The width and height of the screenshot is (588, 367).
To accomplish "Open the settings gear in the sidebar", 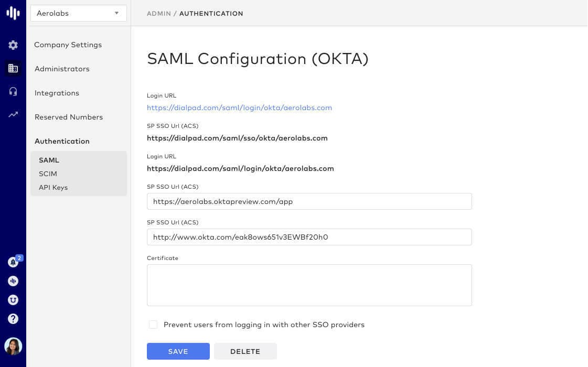I will 13,45.
